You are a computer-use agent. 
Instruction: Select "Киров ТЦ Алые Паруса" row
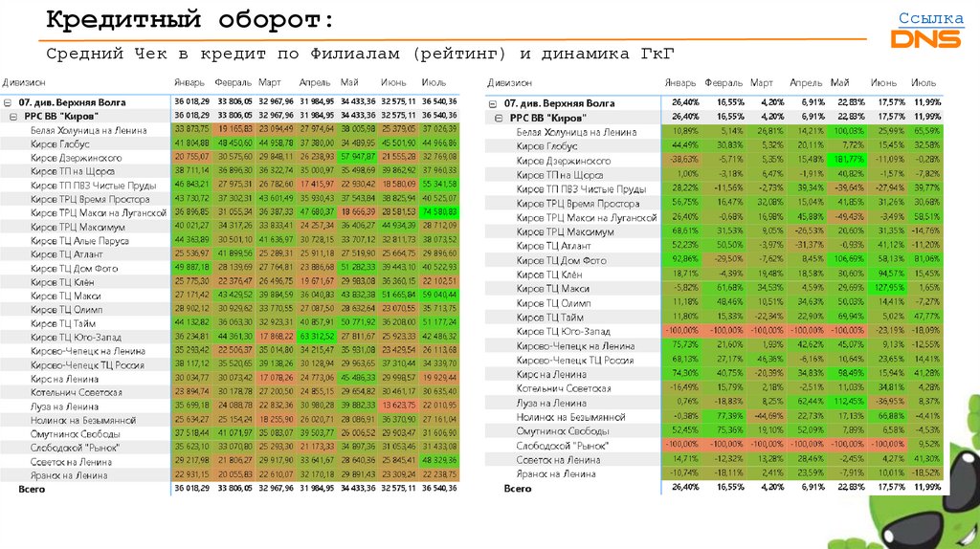click(230, 240)
